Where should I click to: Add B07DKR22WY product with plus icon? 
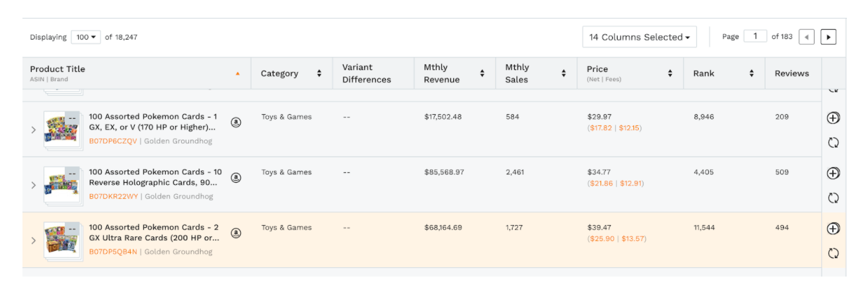[x=833, y=173]
